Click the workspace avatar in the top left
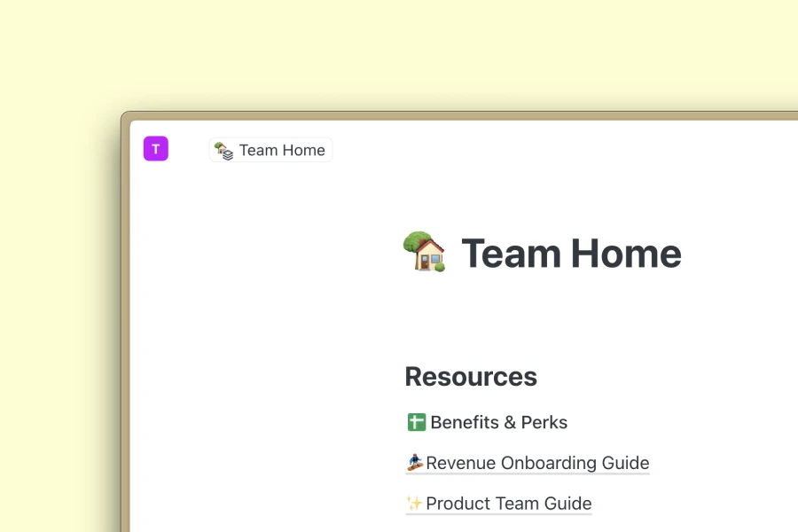The height and width of the screenshot is (532, 798). point(155,148)
